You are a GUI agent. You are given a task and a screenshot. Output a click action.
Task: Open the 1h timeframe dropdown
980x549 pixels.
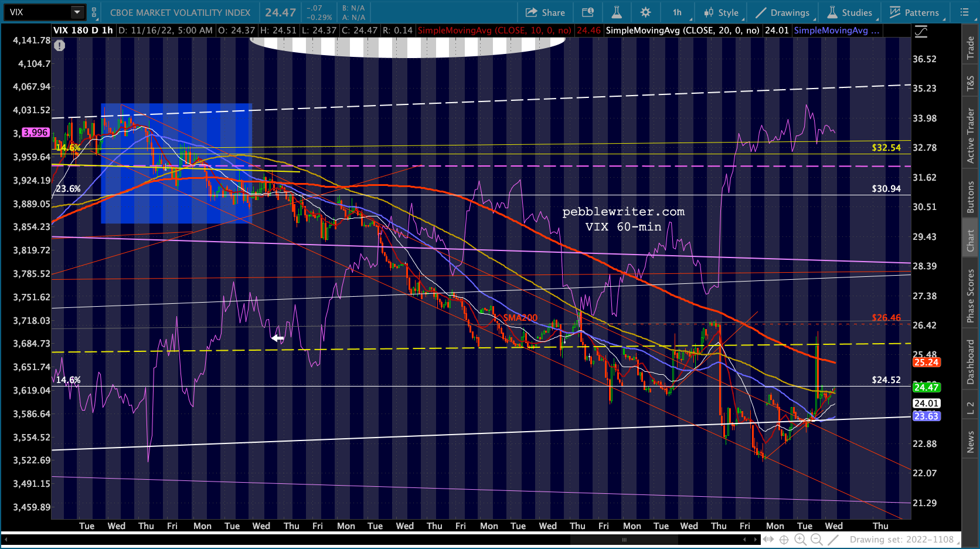coord(678,12)
